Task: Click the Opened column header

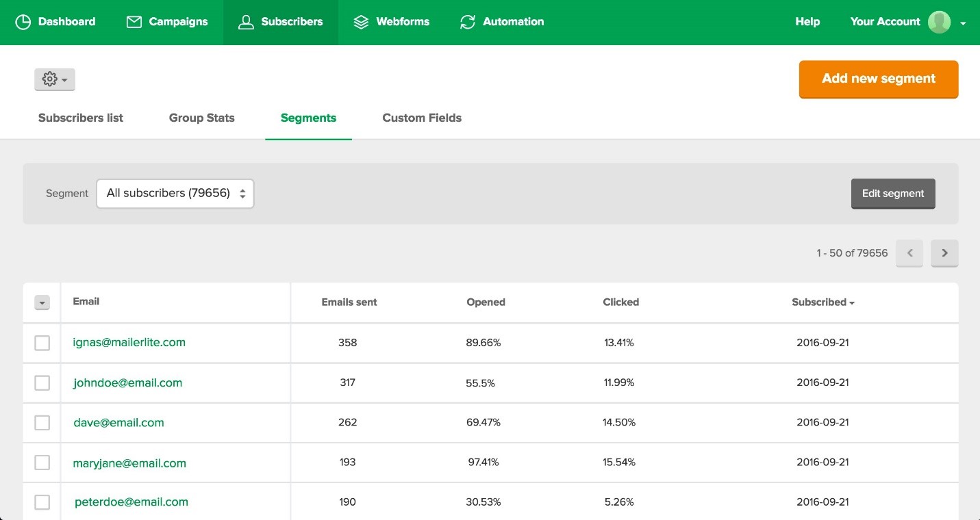Action: pos(486,302)
